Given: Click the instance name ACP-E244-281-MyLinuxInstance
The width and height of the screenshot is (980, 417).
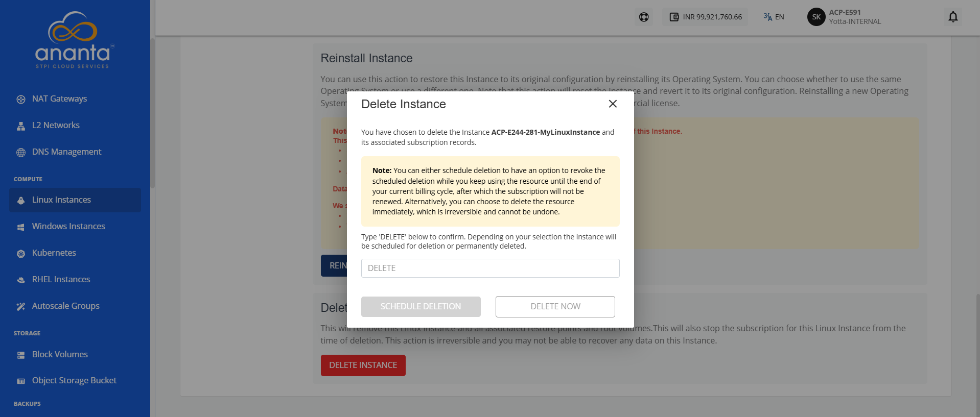Looking at the screenshot, I should tap(546, 132).
